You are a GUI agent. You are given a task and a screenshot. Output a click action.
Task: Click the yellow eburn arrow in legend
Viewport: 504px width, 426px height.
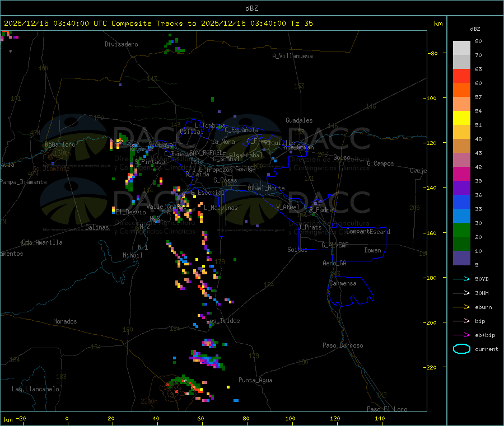pyautogui.click(x=461, y=307)
